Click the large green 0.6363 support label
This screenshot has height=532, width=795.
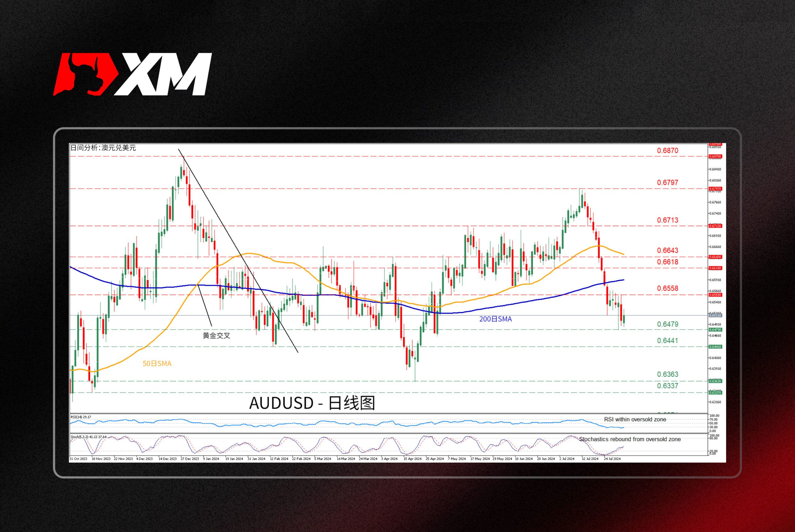(x=668, y=375)
